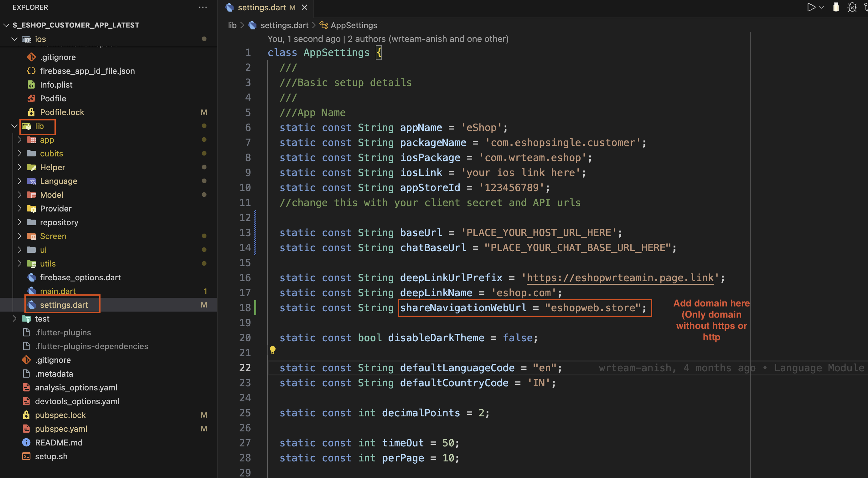Click the disableDarkTheme false value
The image size is (868, 478).
(x=518, y=338)
